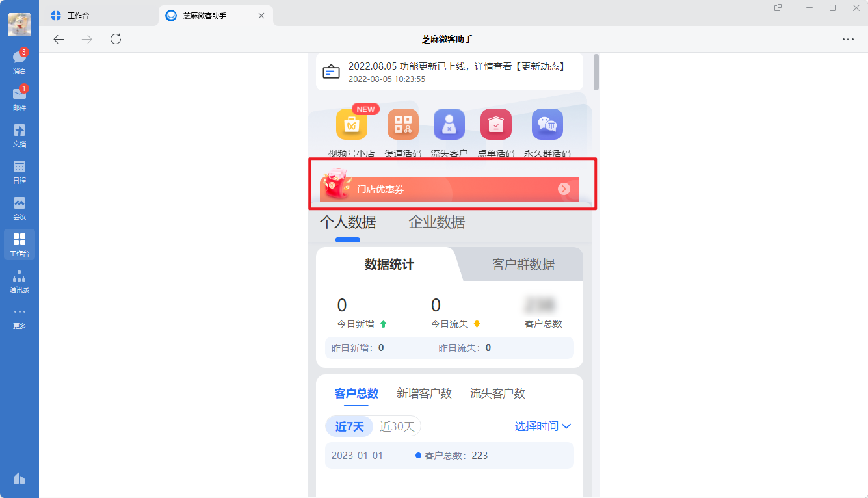Click the page vertical scrollbar thumb
The height and width of the screenshot is (498, 868).
coord(596,72)
